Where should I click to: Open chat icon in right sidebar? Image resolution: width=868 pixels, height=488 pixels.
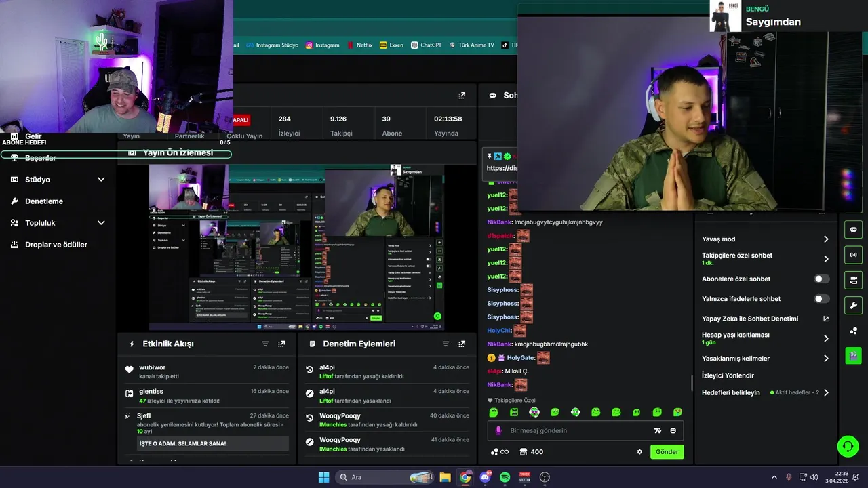(x=853, y=229)
